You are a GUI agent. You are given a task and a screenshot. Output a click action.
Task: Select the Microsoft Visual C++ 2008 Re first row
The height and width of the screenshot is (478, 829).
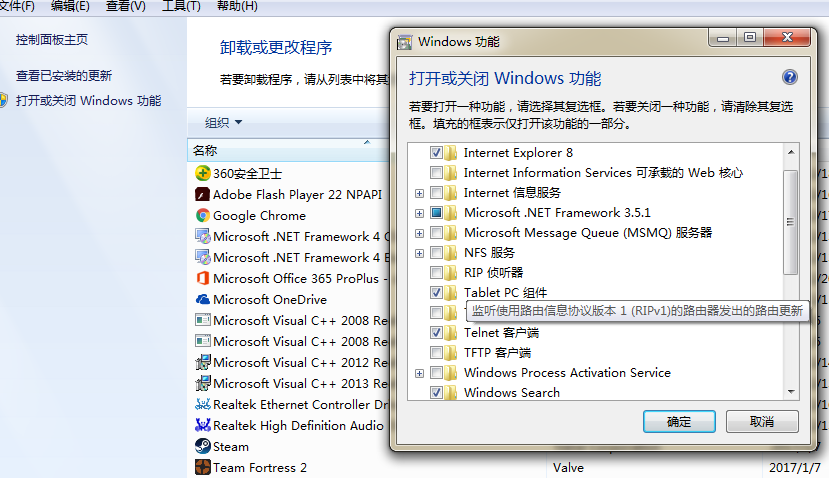(x=301, y=320)
